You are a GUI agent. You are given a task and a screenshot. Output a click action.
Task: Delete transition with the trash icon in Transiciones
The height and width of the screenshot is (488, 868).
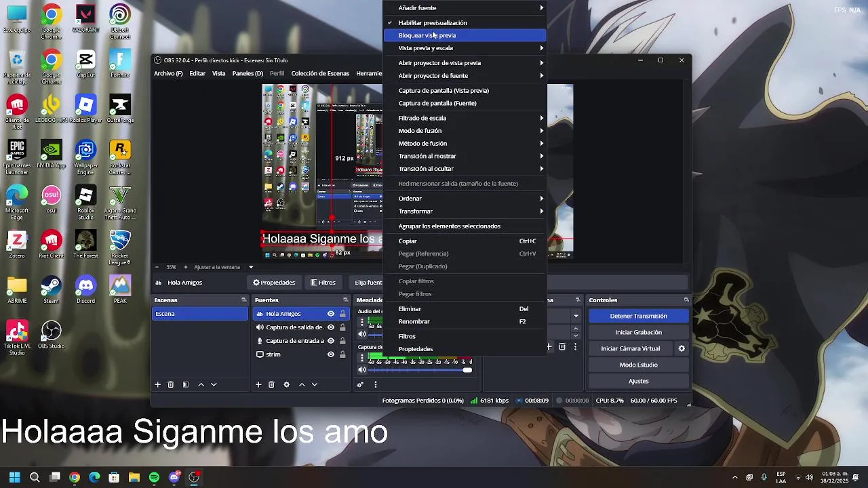[562, 347]
